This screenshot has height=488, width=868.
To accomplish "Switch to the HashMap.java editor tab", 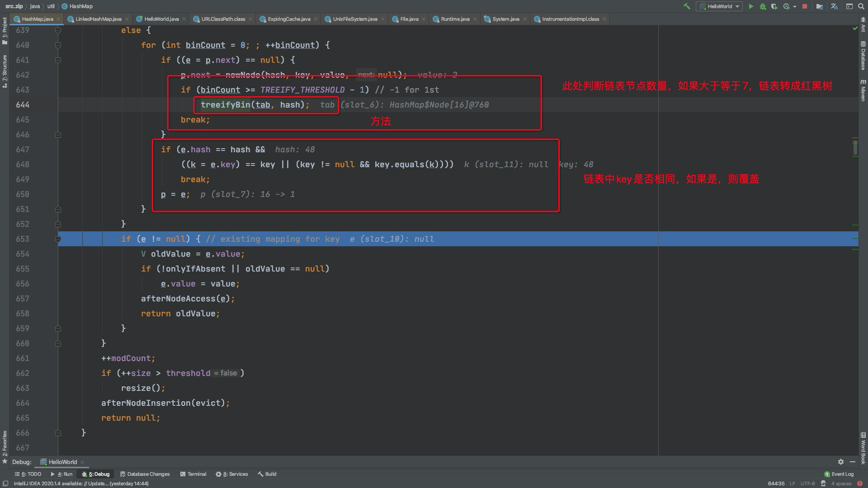I will coord(37,19).
